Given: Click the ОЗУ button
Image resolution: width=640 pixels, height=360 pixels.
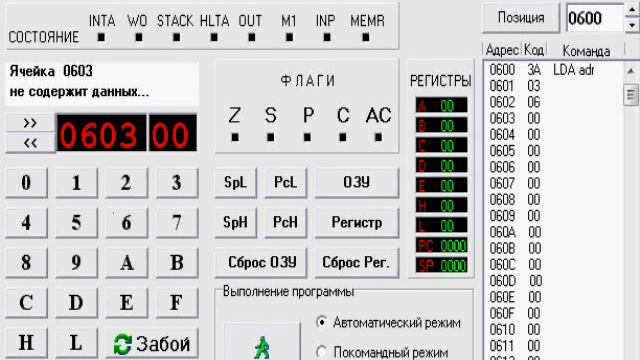Looking at the screenshot, I should pyautogui.click(x=357, y=182).
